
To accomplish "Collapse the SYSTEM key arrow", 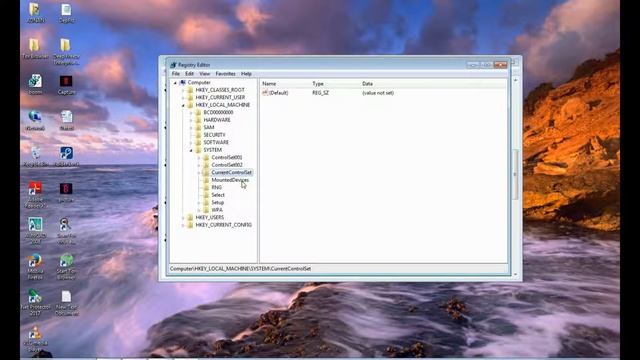I will [x=191, y=150].
